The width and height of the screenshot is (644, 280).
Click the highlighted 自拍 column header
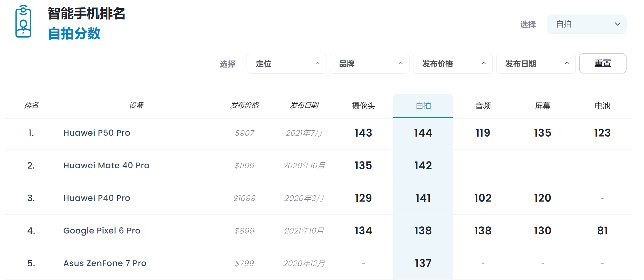[423, 106]
